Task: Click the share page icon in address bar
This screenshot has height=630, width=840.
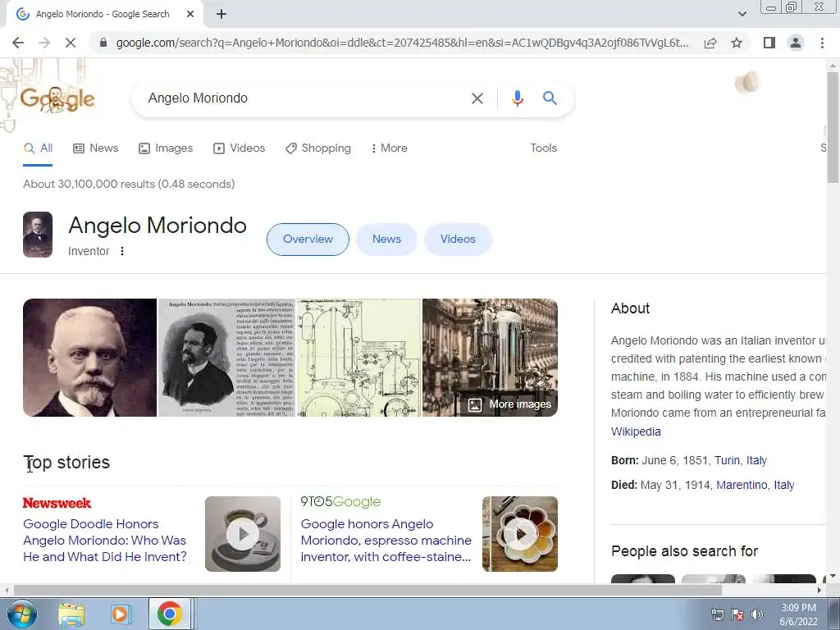Action: tap(710, 43)
